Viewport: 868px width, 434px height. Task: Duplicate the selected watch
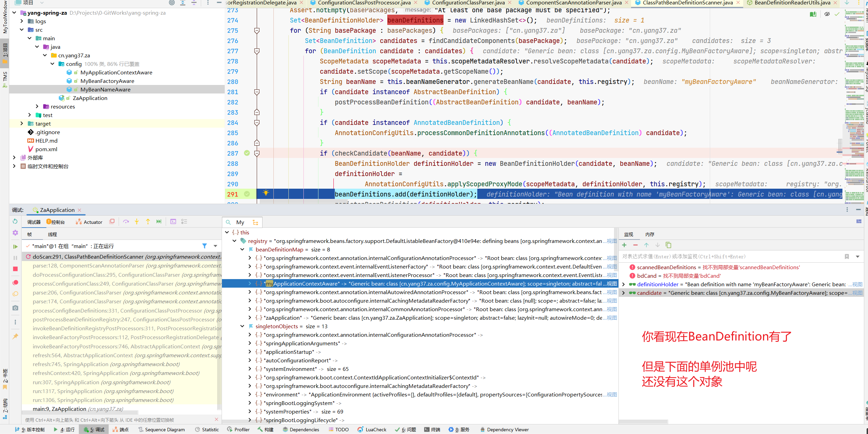point(668,245)
